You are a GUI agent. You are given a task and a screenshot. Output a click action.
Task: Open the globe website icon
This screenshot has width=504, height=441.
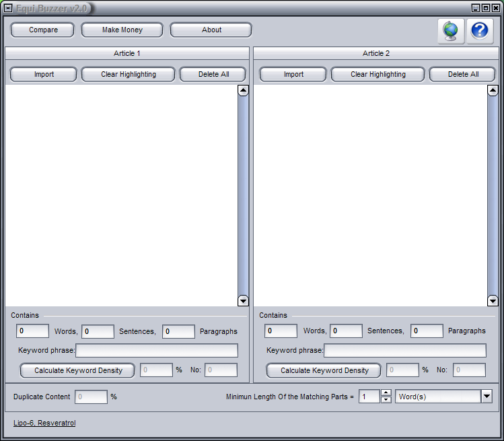(451, 31)
